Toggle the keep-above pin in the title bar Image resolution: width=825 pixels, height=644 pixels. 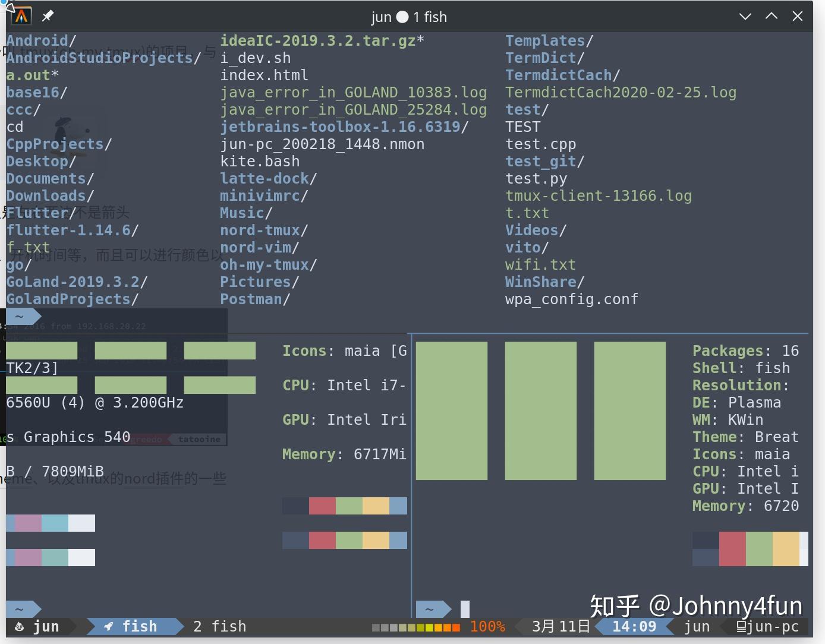(x=47, y=16)
